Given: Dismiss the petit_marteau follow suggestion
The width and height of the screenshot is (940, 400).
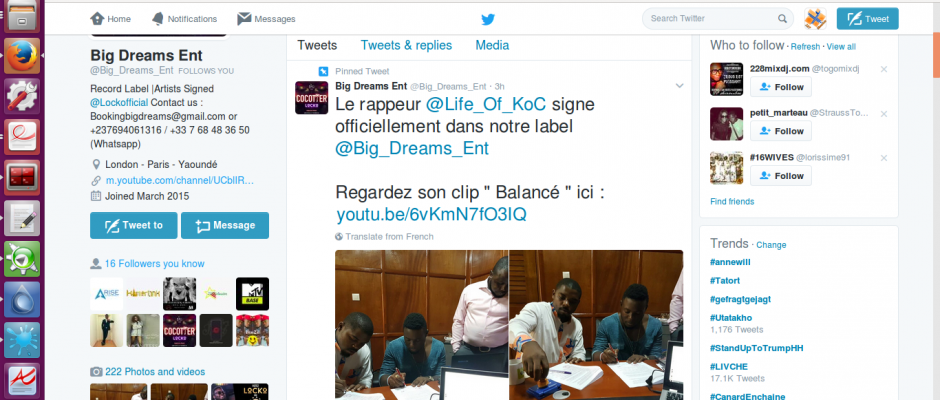Looking at the screenshot, I should pos(884,113).
